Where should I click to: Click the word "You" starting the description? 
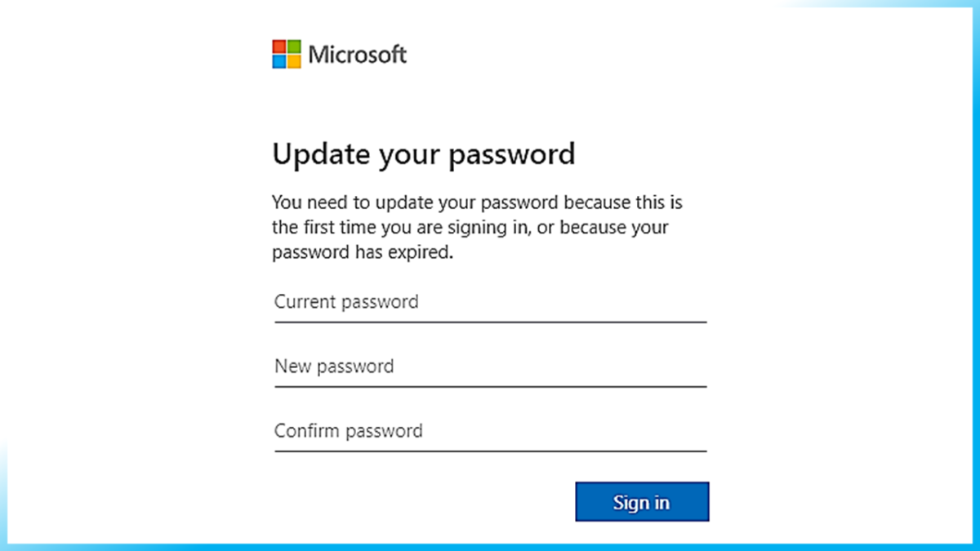[x=287, y=202]
